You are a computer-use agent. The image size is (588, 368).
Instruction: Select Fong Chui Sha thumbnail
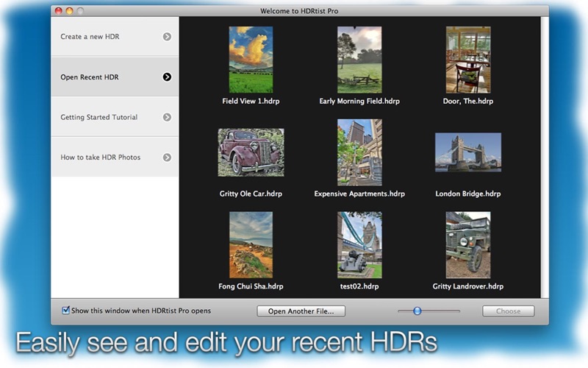coord(251,245)
